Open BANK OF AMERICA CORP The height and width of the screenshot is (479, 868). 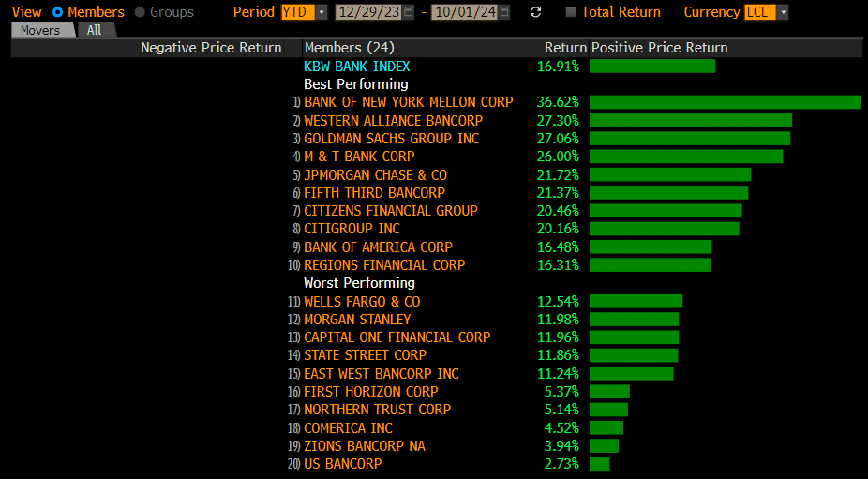(x=378, y=247)
